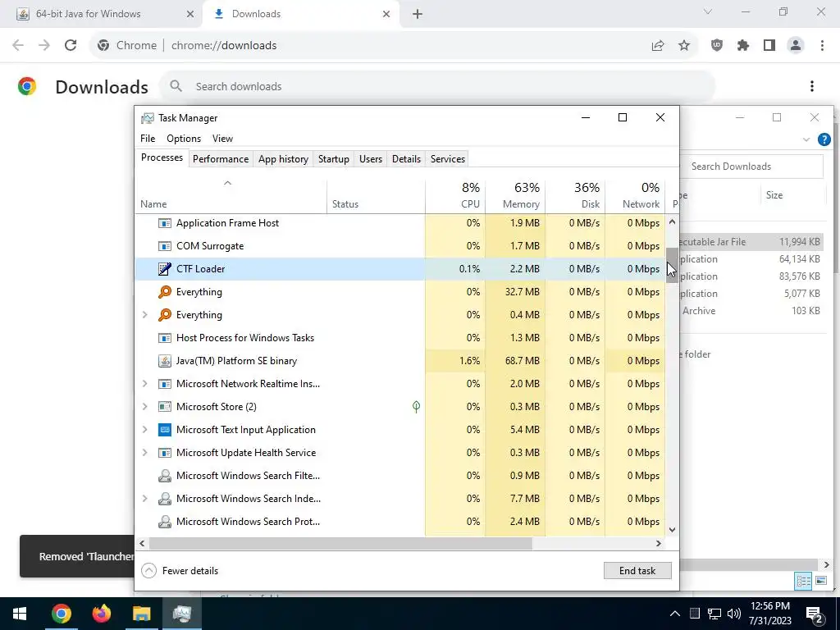Click the share this page icon
This screenshot has width=840, height=630.
[658, 46]
